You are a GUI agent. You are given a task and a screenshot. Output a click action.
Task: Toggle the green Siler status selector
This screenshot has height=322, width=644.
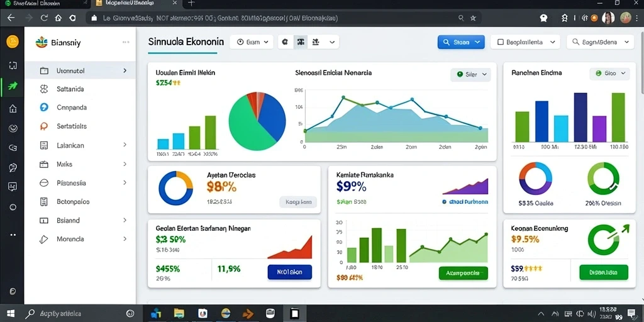[x=470, y=75]
